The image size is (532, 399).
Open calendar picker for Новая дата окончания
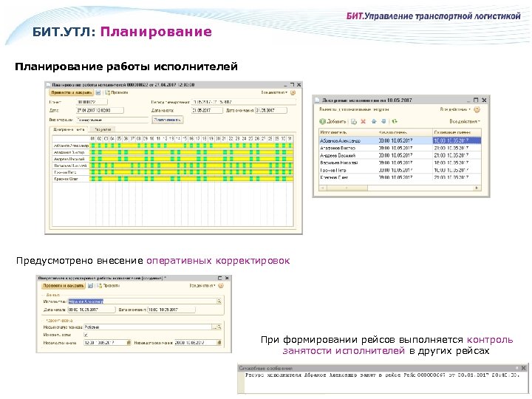(x=219, y=343)
